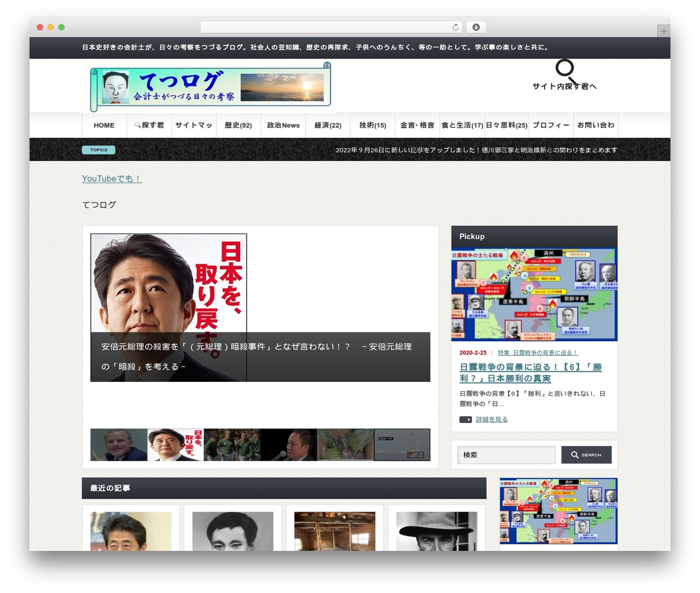
Task: Click the TOPICS badge
Action: pyautogui.click(x=98, y=150)
